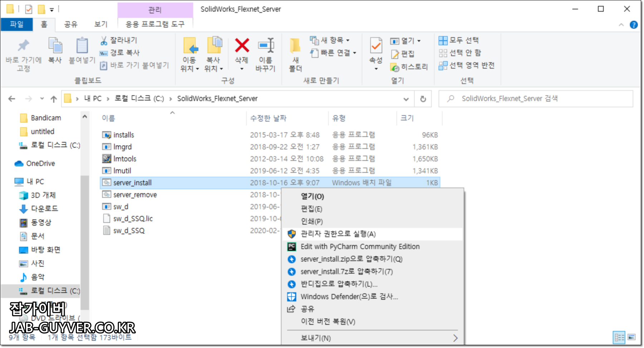Open 보내기(N) submenu

pos(372,338)
